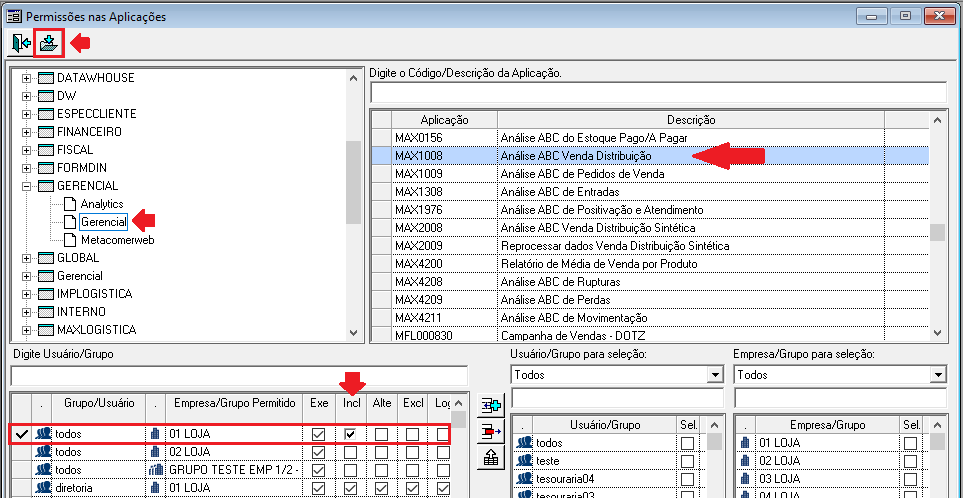Click the application list scrollbar up arrow

(x=937, y=120)
